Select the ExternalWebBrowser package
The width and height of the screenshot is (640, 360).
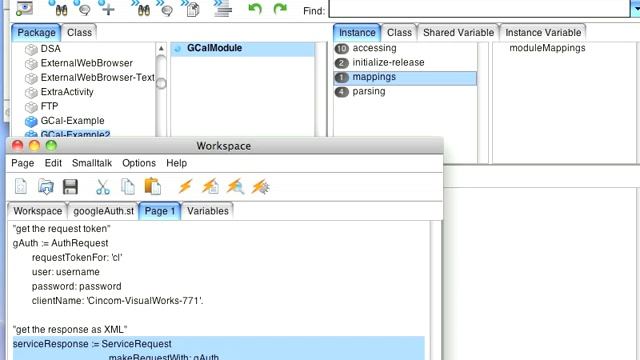(x=87, y=63)
